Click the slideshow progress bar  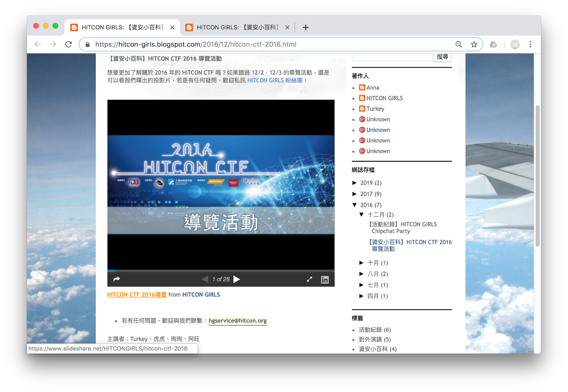coord(221,271)
